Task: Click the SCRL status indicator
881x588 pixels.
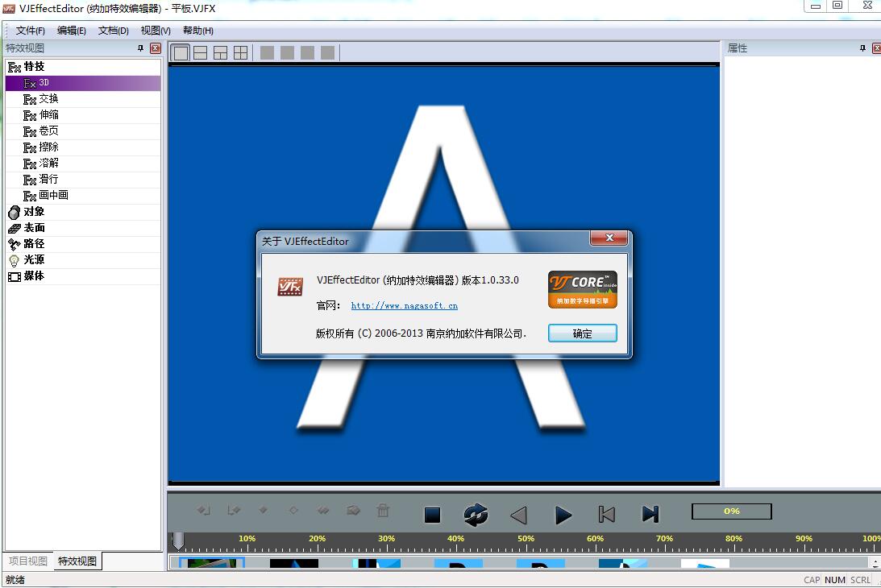Action: (x=860, y=580)
